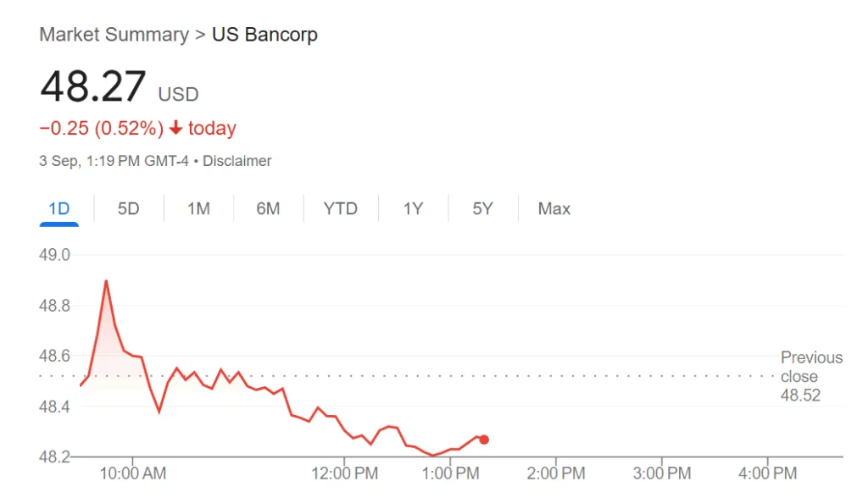This screenshot has width=868, height=498.
Task: Click the Previous close 48.52 label
Action: click(810, 376)
